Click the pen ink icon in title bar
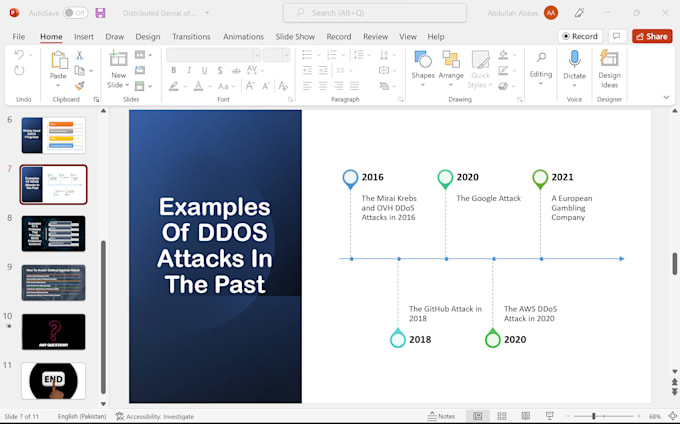The image size is (680, 424). point(579,13)
